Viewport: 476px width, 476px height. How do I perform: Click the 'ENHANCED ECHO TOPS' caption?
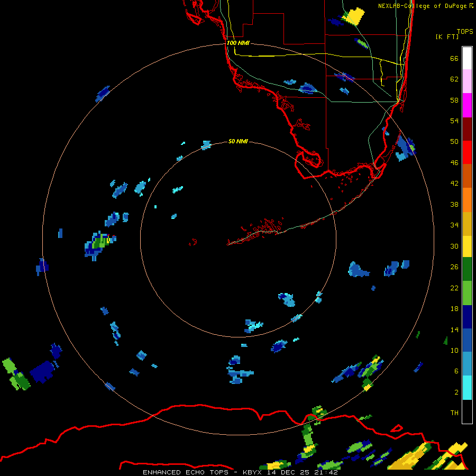(x=186, y=472)
